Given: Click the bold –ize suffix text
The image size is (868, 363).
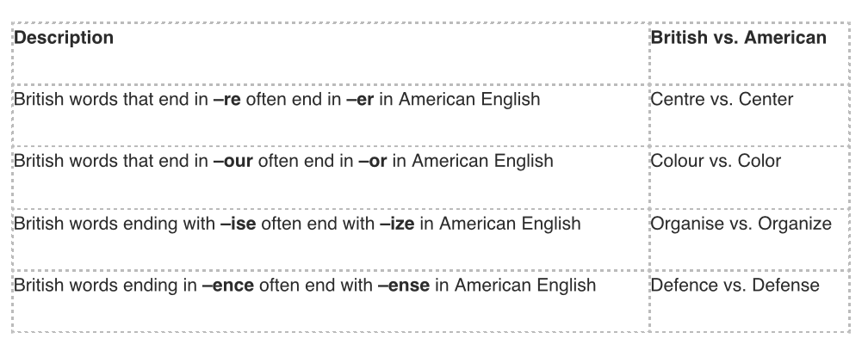Looking at the screenshot, I should (396, 225).
